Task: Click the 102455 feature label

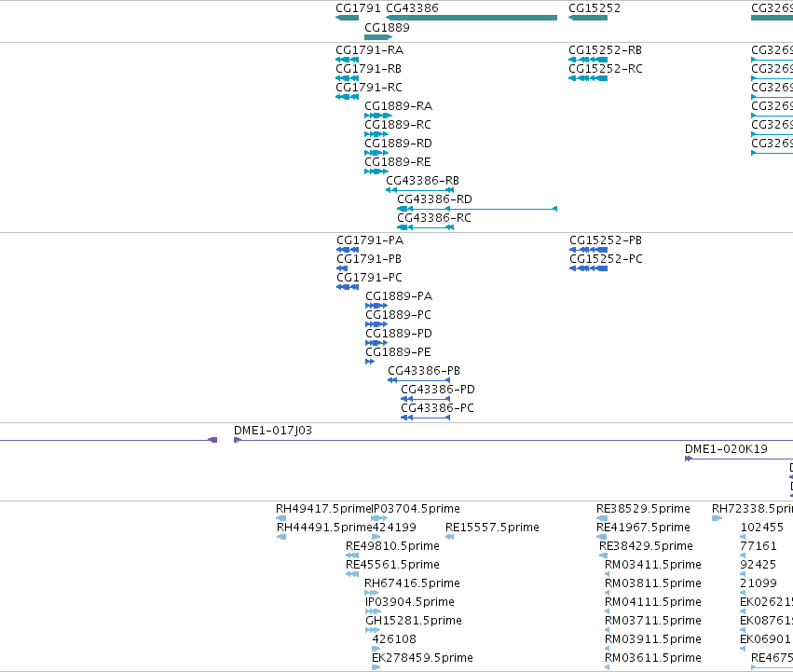Action: 761,528
